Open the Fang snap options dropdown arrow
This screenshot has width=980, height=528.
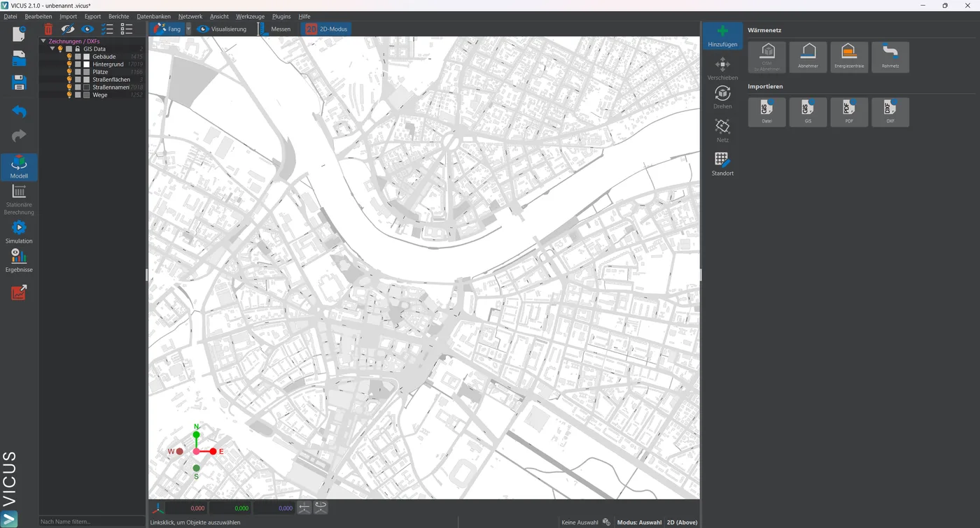pyautogui.click(x=188, y=29)
